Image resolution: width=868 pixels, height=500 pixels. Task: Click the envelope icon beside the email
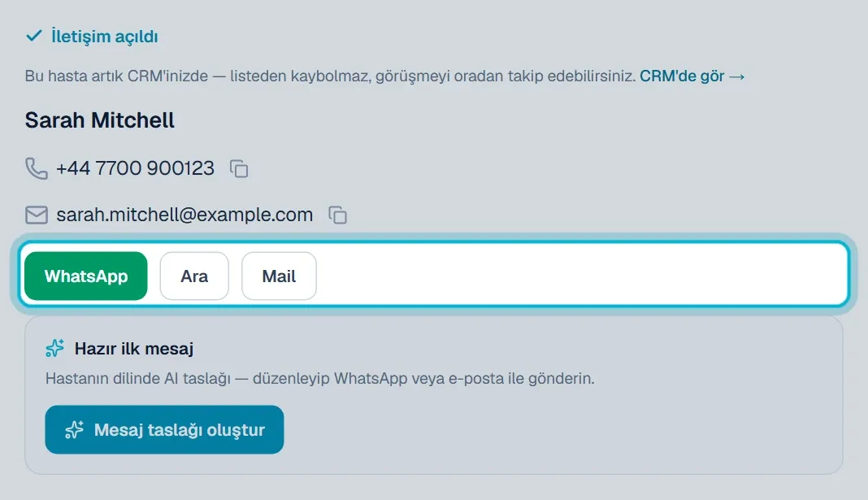pos(37,215)
